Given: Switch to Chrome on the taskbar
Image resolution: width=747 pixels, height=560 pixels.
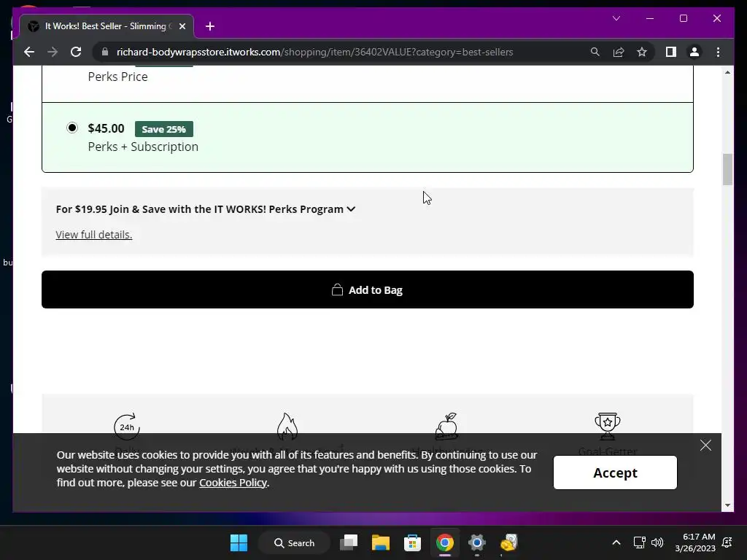Looking at the screenshot, I should pyautogui.click(x=444, y=542).
